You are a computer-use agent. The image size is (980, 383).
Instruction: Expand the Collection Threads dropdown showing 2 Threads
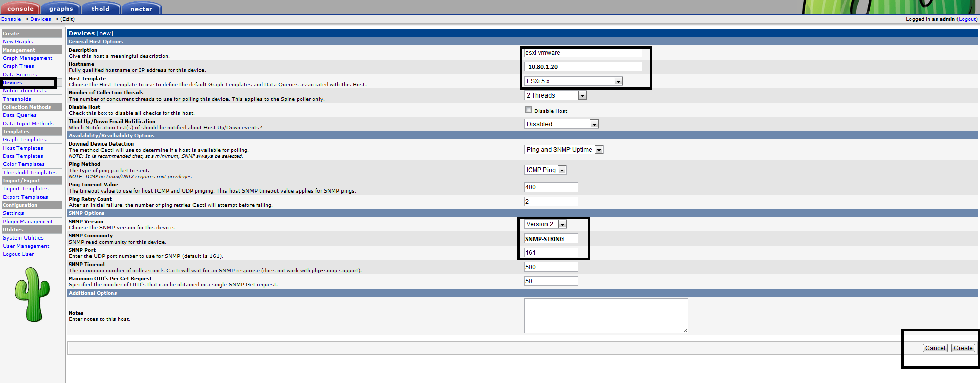(555, 95)
